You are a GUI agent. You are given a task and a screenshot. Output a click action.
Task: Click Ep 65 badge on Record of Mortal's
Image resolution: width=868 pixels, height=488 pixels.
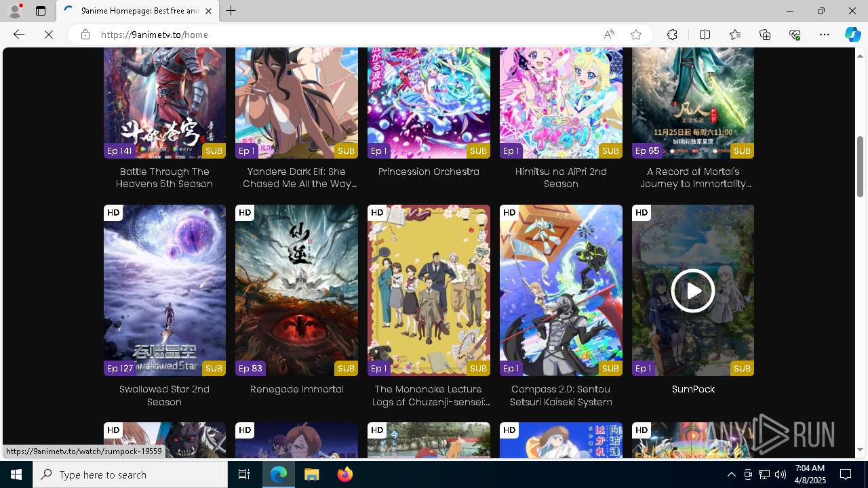[x=647, y=150]
